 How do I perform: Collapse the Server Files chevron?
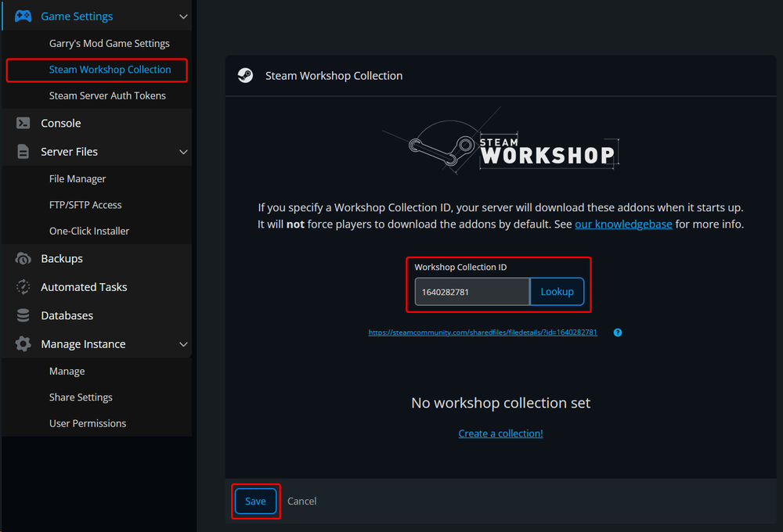click(x=183, y=152)
